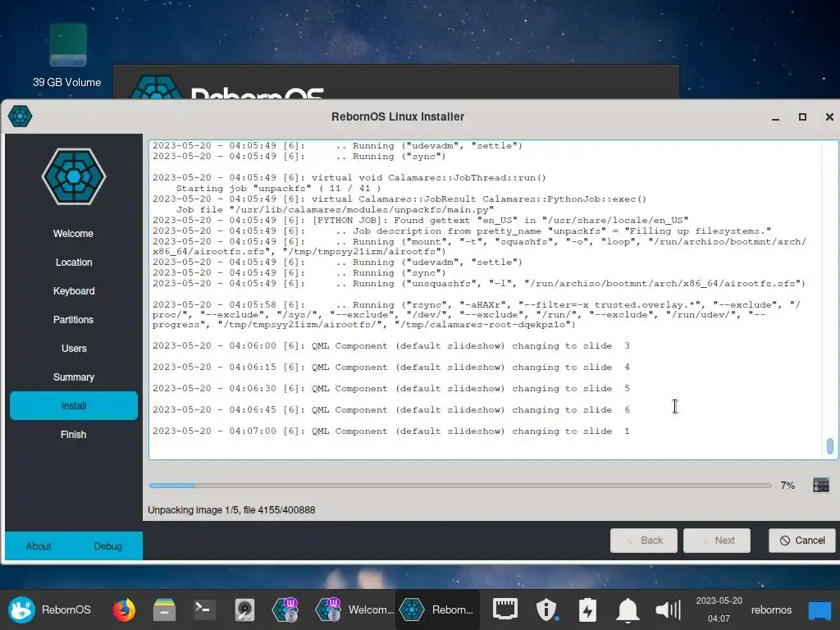Click the Back button
Image resolution: width=840 pixels, height=630 pixels.
[x=643, y=540]
